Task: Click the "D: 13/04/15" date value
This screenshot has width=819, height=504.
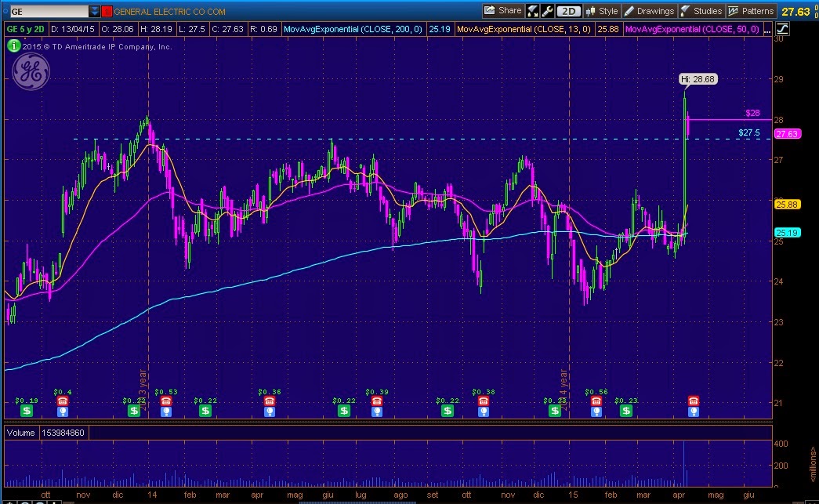Action: 73,29
